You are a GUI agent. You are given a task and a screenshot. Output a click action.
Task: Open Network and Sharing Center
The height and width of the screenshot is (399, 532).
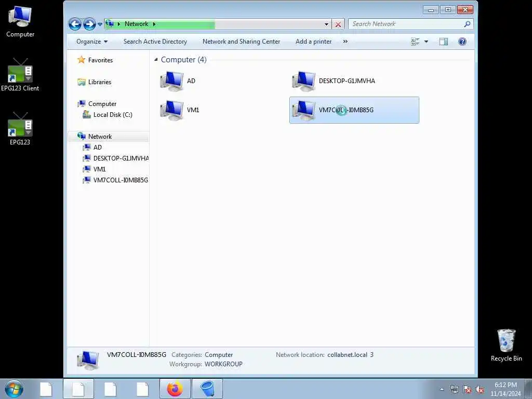(241, 42)
